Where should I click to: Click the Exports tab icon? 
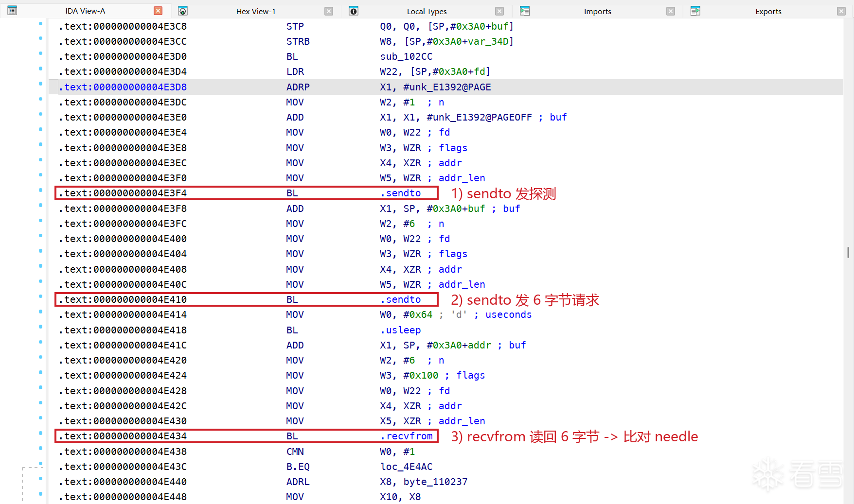(x=695, y=11)
